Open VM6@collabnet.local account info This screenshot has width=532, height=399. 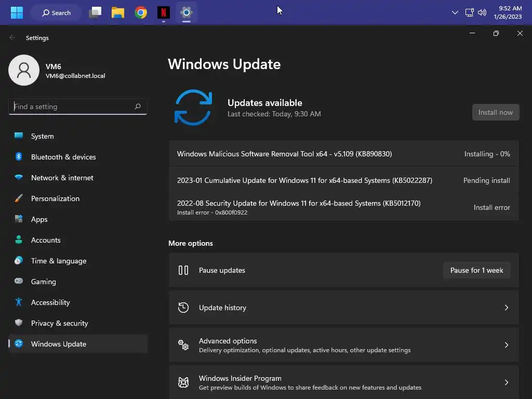(x=75, y=76)
